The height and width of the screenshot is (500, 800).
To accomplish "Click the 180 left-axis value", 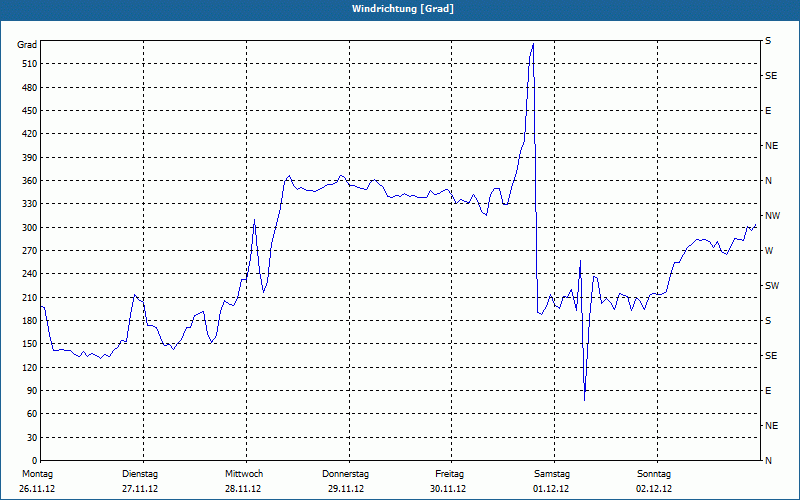I will tap(30, 321).
